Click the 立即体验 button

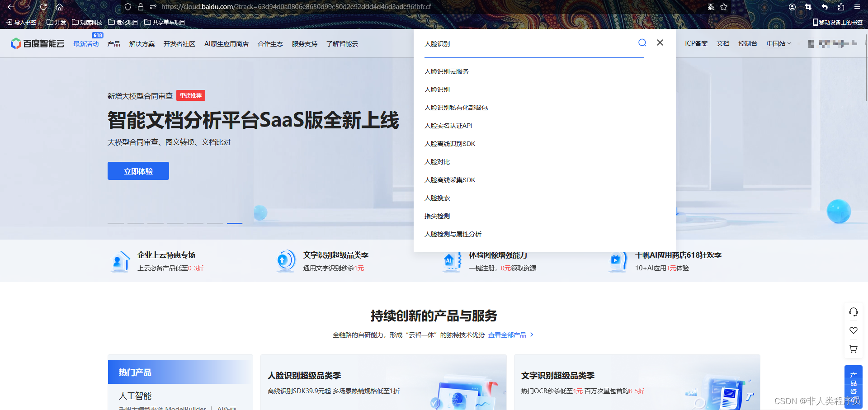(138, 171)
